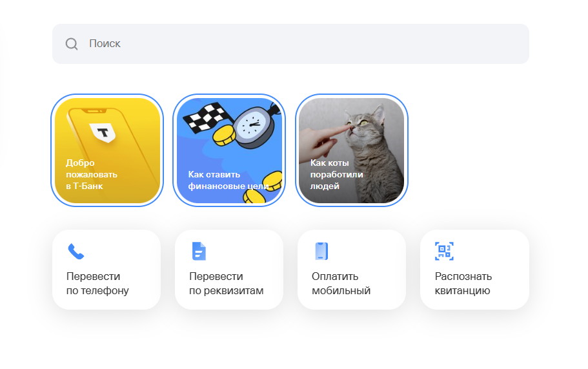The image size is (588, 369).
Task: Click the smartphone icon for mobile payment
Action: tap(321, 251)
